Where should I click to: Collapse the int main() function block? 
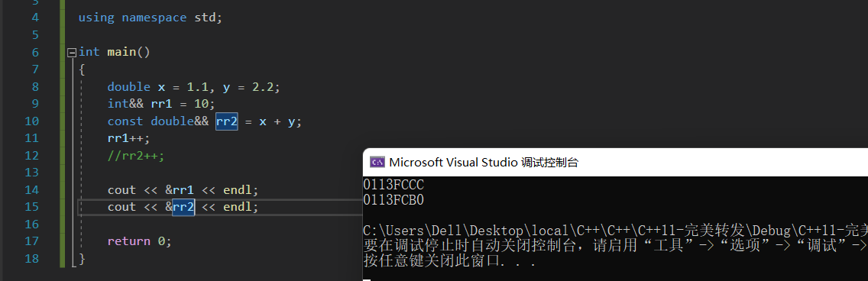71,53
